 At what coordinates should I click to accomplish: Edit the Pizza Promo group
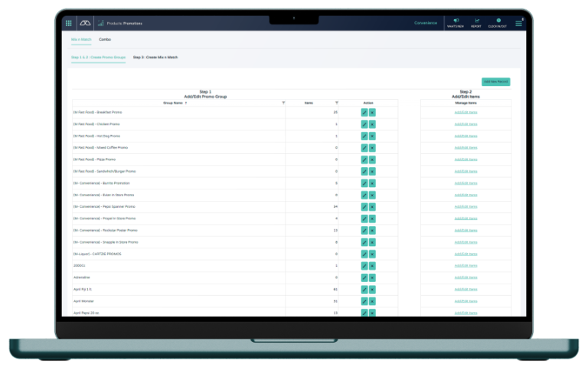(x=364, y=159)
